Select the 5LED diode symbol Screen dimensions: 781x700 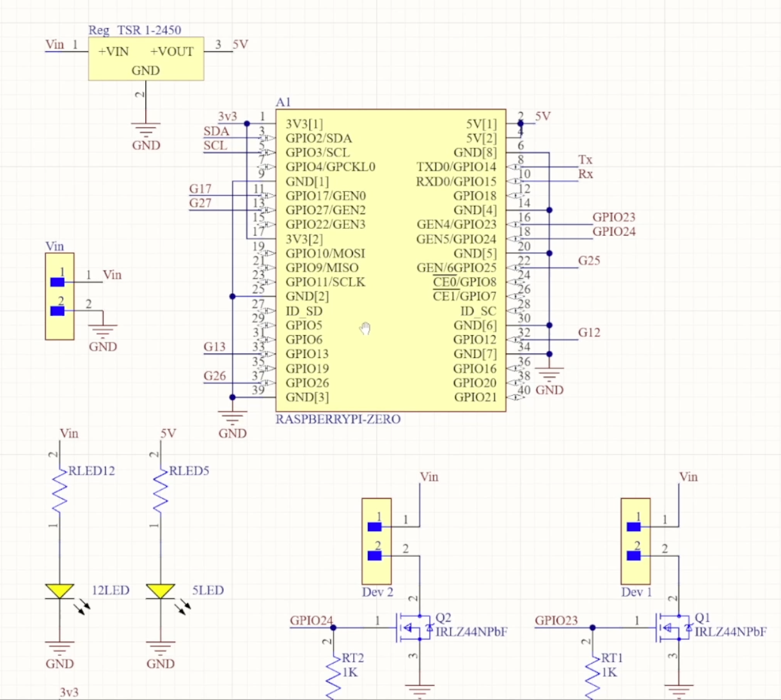[x=160, y=591]
